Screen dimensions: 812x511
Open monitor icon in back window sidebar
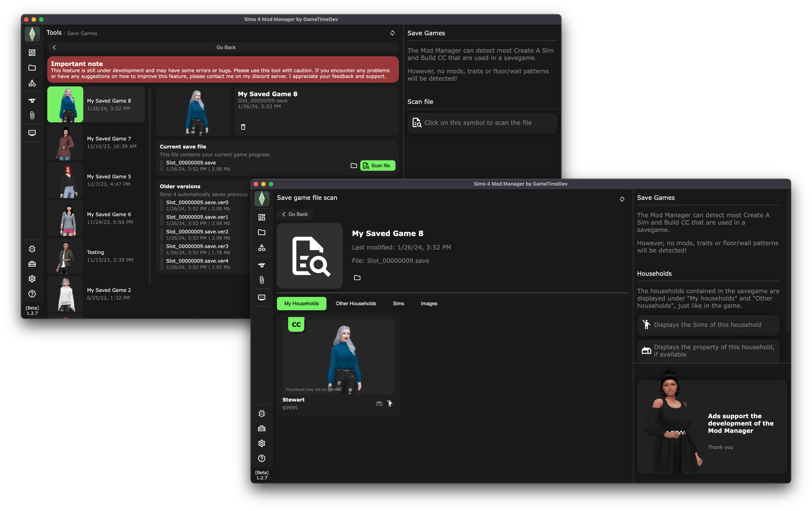32,133
